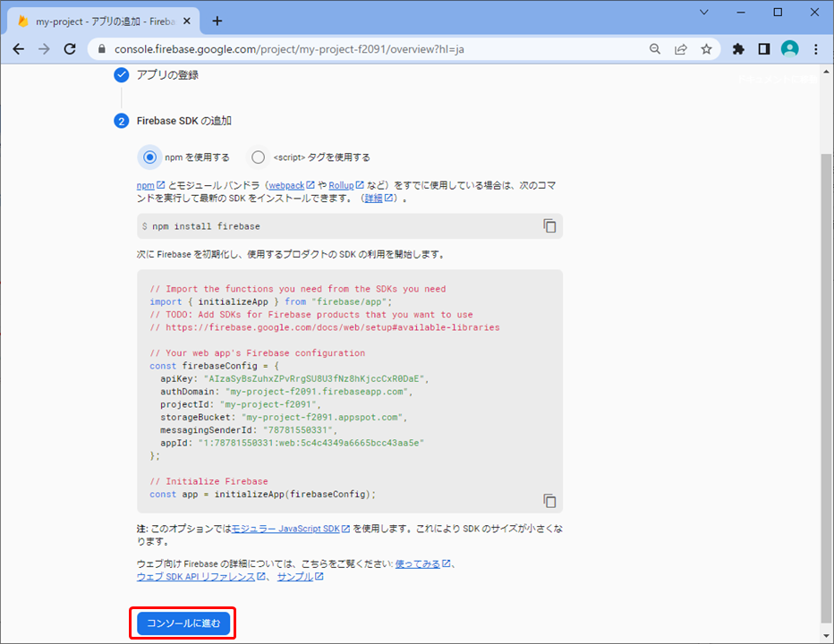
Task: Click the browser forward arrow
Action: 44,49
